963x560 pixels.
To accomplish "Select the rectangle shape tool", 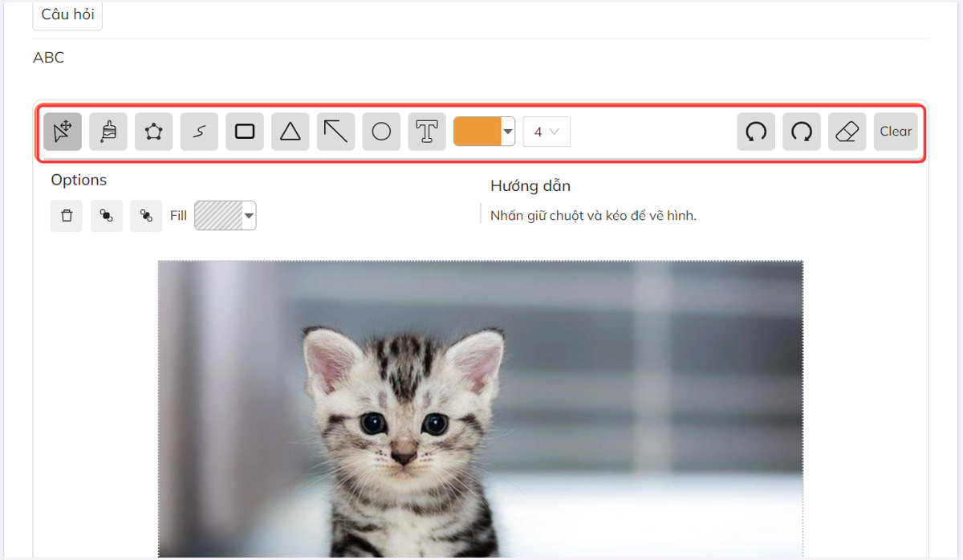I will pyautogui.click(x=245, y=132).
